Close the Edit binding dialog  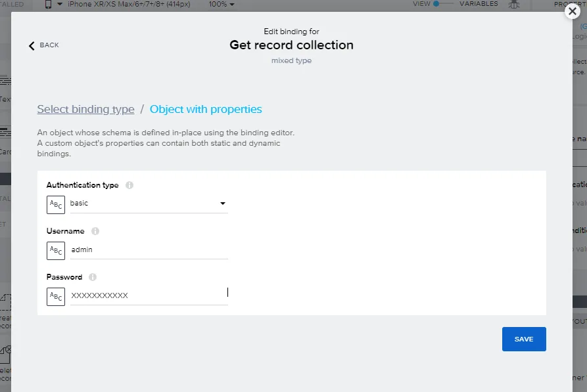click(x=573, y=11)
